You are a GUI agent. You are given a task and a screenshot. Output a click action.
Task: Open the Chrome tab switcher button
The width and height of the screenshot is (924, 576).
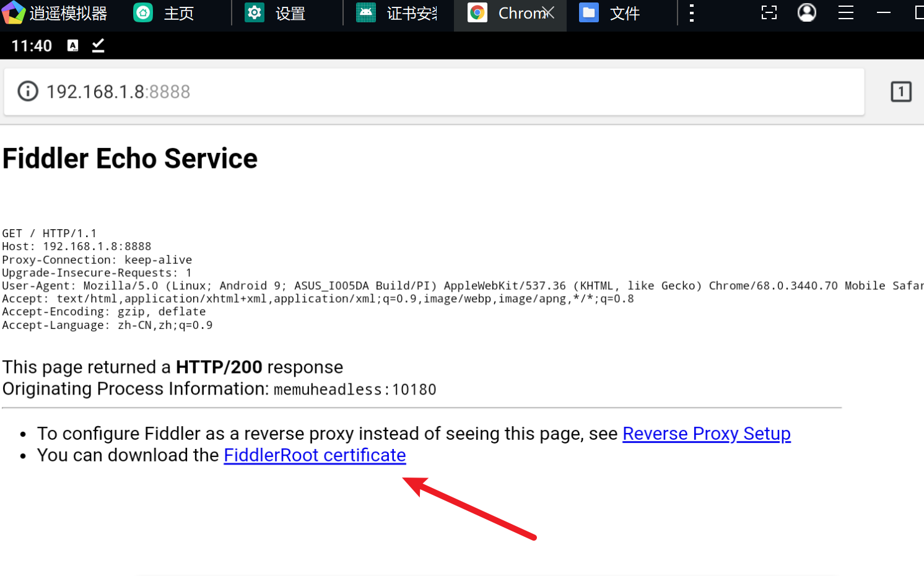coord(901,92)
